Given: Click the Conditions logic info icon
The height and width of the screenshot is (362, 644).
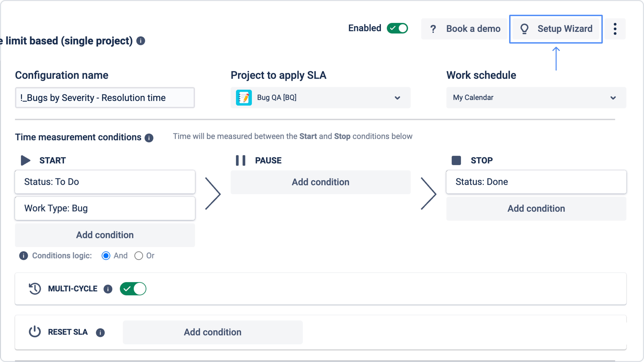Looking at the screenshot, I should pos(23,256).
